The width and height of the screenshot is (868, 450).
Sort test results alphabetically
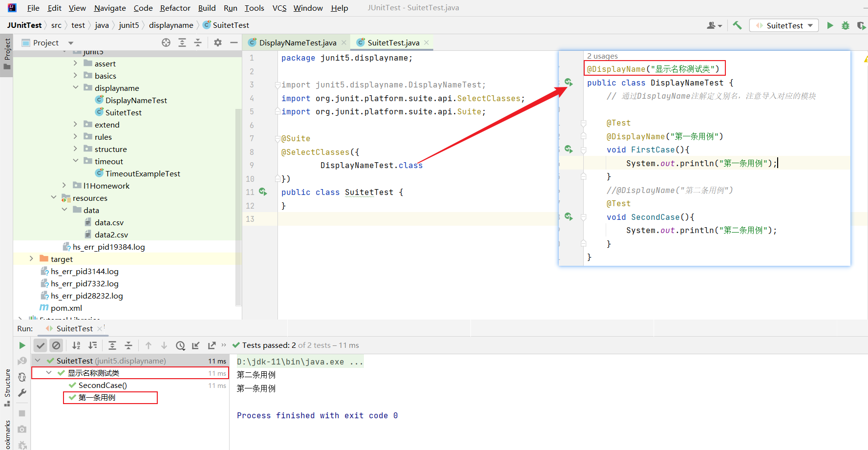[x=76, y=345]
